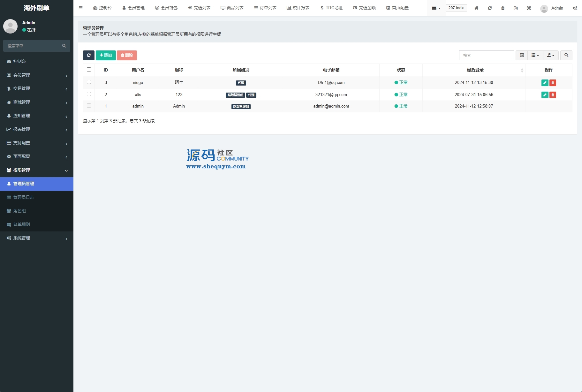Open the column visibility dropdown
Screen dimensions: 582x392
[x=535, y=55]
